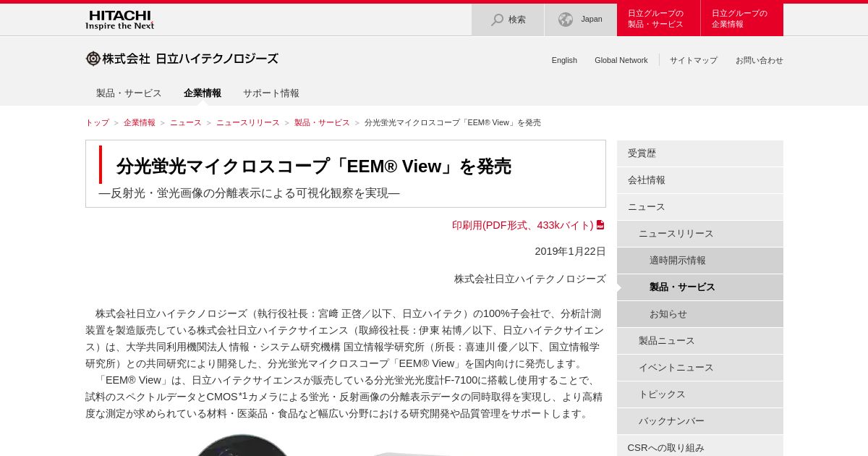Open the Japan region selector

pos(581,20)
